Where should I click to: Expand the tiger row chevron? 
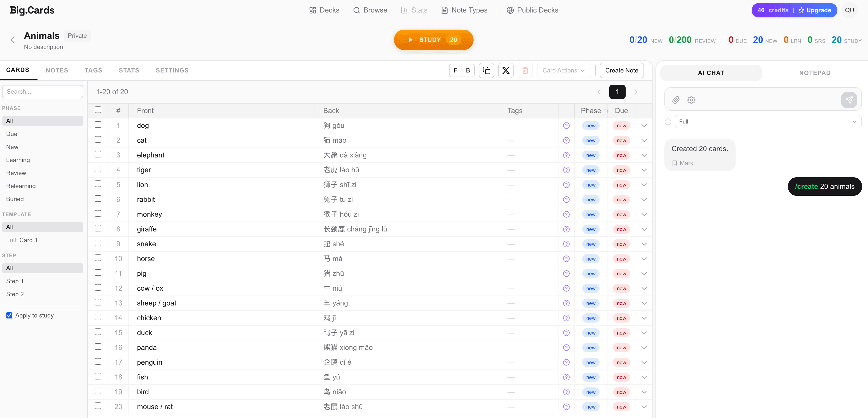(x=644, y=170)
